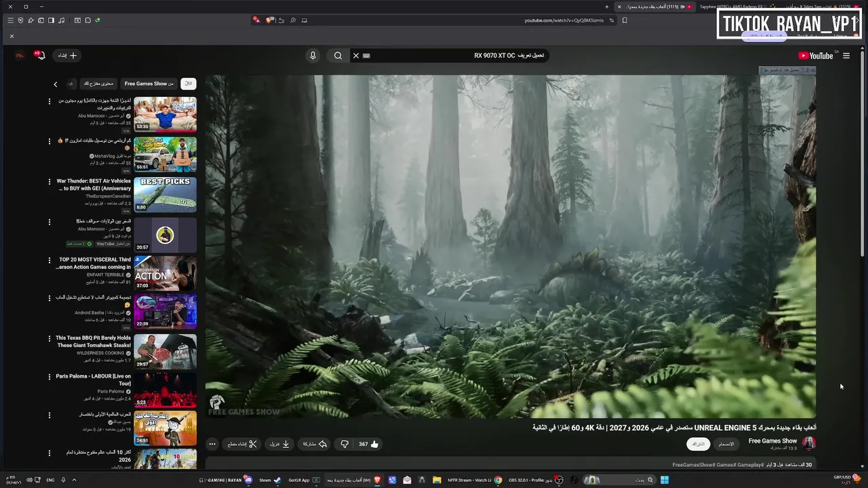Like the video with 367 likes

point(369,444)
